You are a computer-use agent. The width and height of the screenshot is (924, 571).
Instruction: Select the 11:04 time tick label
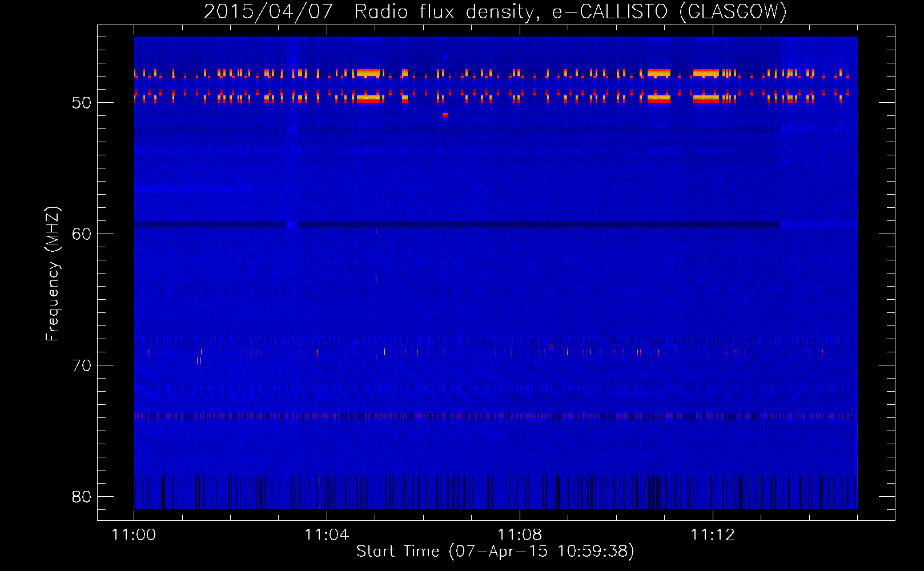pos(327,535)
